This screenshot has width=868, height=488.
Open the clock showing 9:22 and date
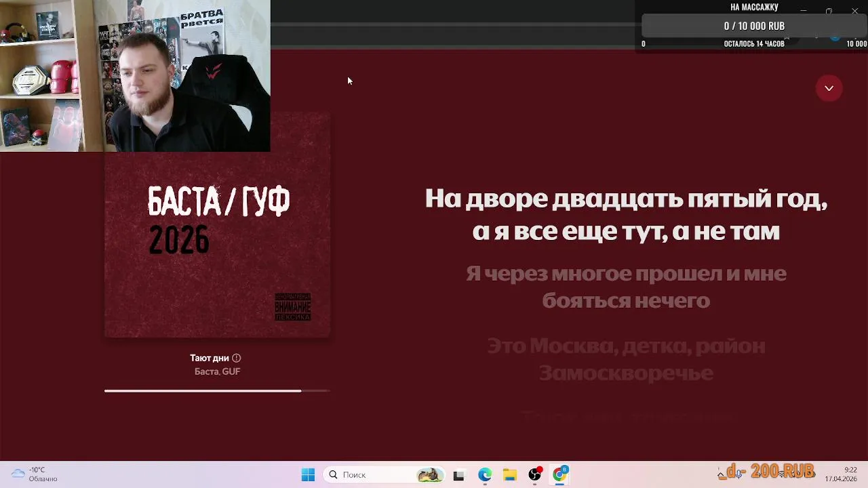coord(842,474)
